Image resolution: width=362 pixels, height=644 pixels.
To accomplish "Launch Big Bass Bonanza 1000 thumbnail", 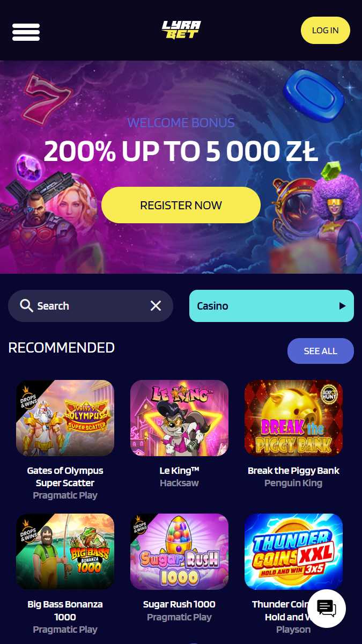I will click(65, 552).
